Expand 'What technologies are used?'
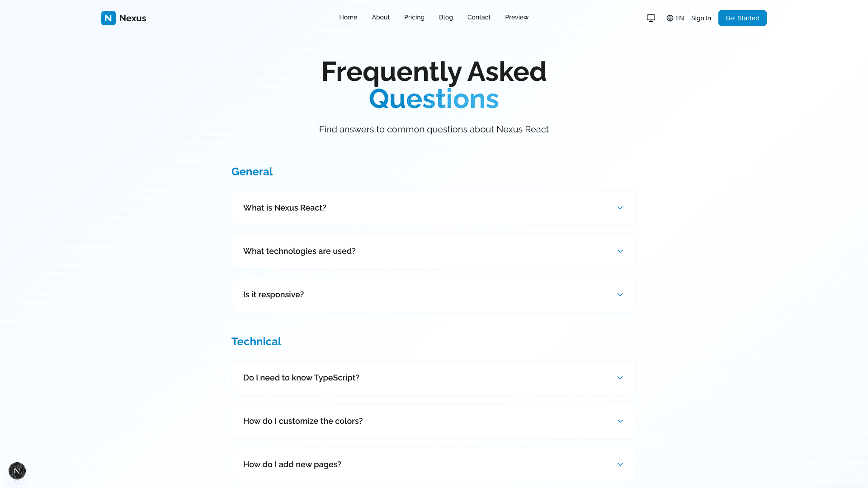Screen dimensions: 868x488 [x=434, y=251]
